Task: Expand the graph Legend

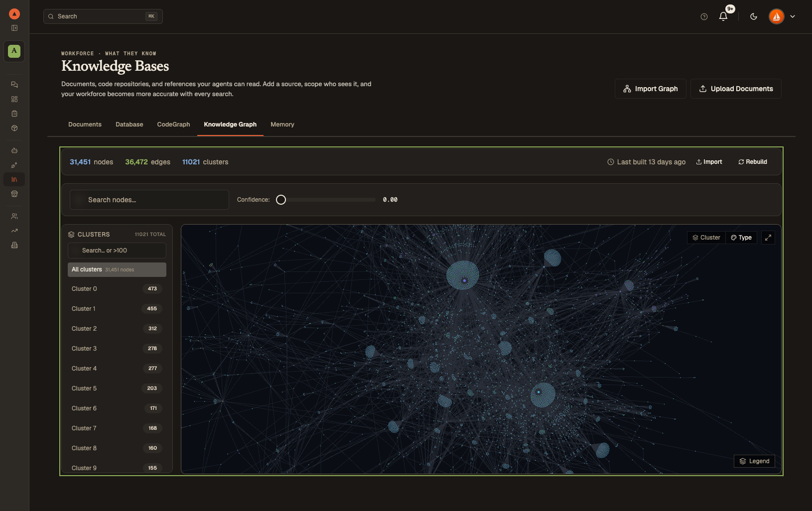Action: click(754, 461)
